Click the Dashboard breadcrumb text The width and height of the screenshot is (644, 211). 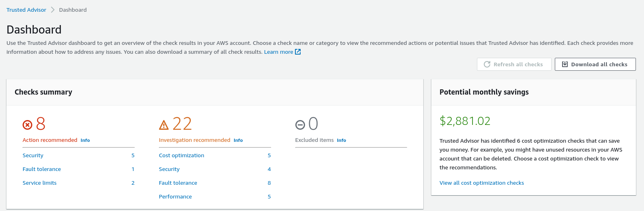point(73,10)
